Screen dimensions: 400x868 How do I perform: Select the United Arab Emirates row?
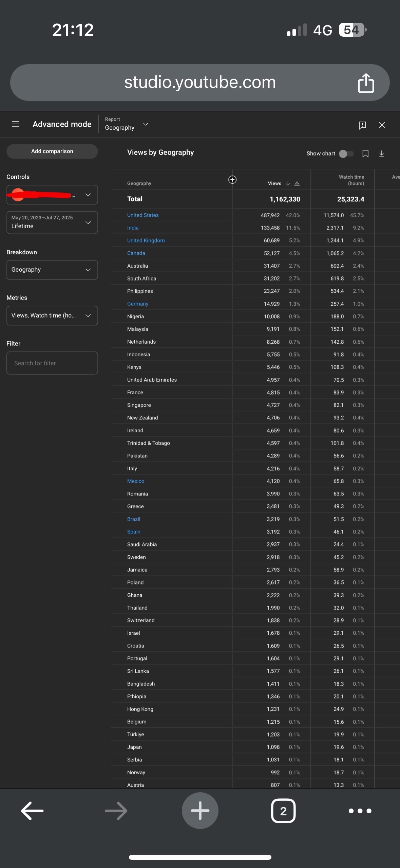pos(255,380)
